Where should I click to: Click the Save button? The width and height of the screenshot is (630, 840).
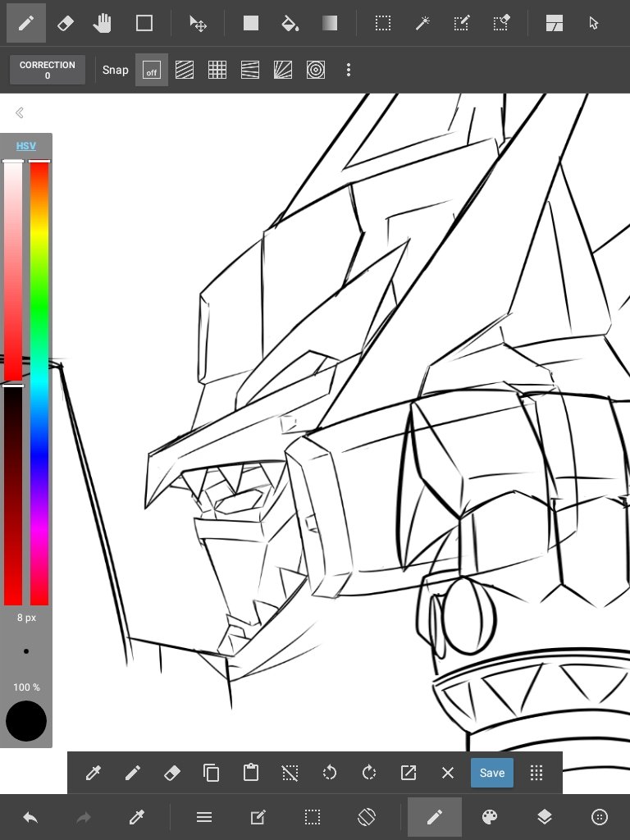[x=492, y=773]
